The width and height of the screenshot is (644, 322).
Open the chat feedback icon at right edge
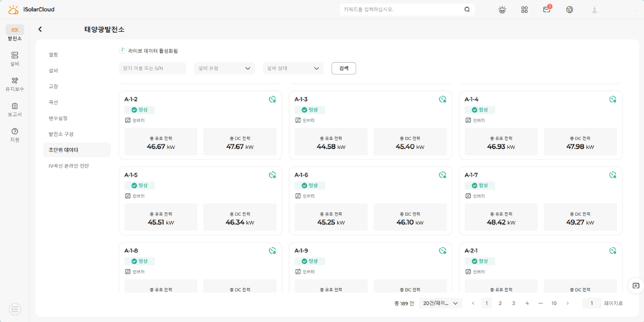(635, 286)
